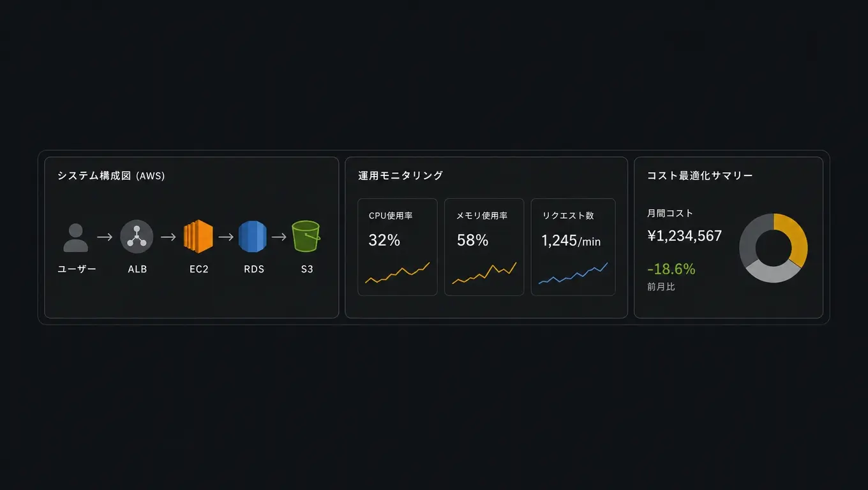Image resolution: width=868 pixels, height=490 pixels.
Task: Click the ¥1,234,567 monthly cost value
Action: pyautogui.click(x=685, y=236)
